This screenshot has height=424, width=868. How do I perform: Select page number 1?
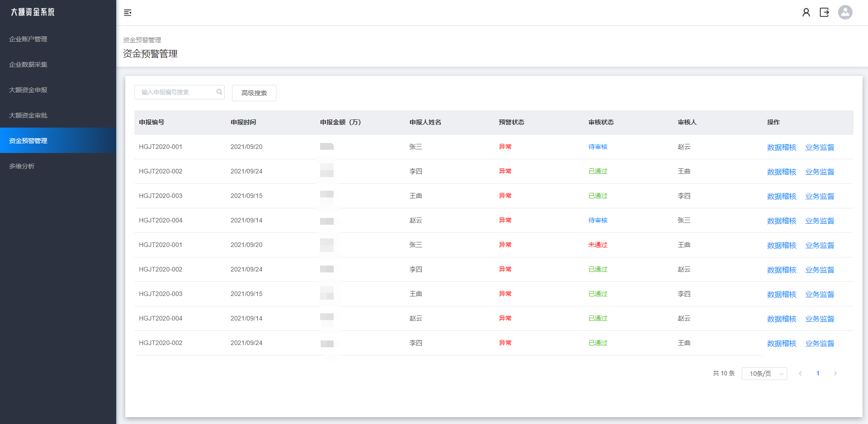pos(818,374)
